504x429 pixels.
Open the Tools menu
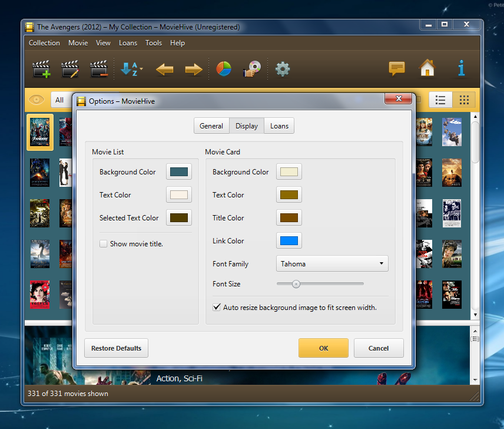click(x=154, y=43)
